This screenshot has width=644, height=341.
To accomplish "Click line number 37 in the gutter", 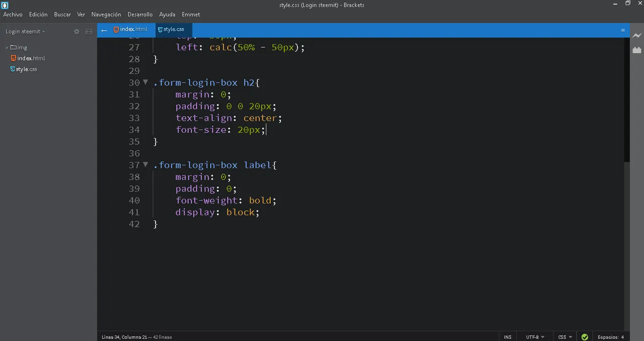I will click(134, 165).
